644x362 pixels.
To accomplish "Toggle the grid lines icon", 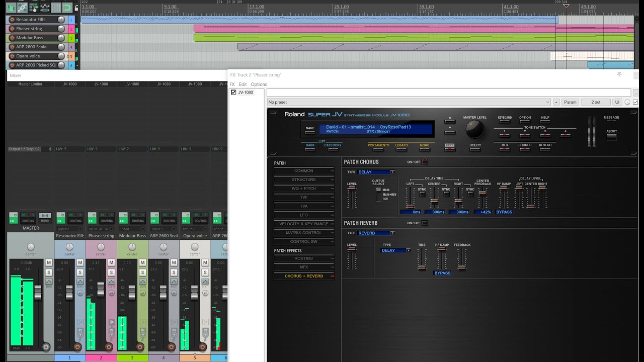I will [55, 8].
